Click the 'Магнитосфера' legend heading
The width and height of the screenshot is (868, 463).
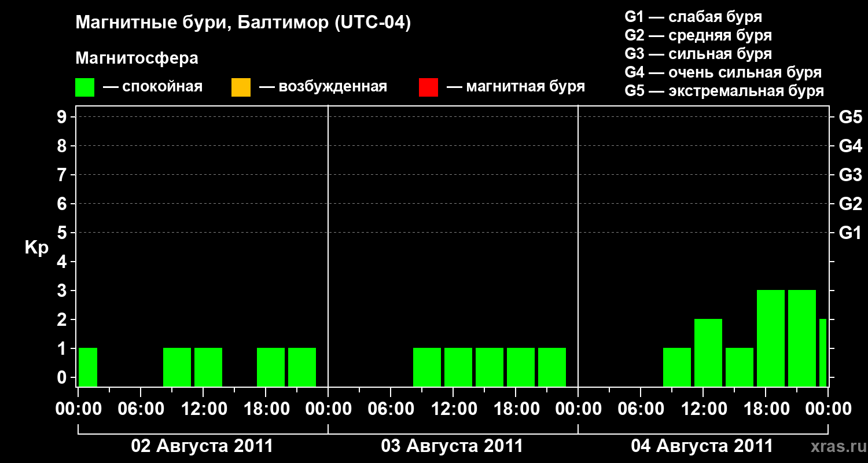click(x=137, y=58)
